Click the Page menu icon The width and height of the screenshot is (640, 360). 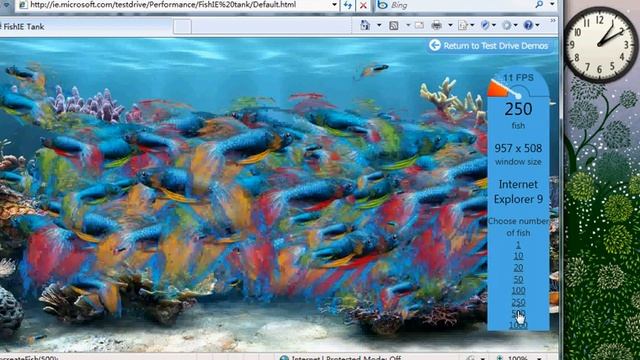(x=462, y=25)
